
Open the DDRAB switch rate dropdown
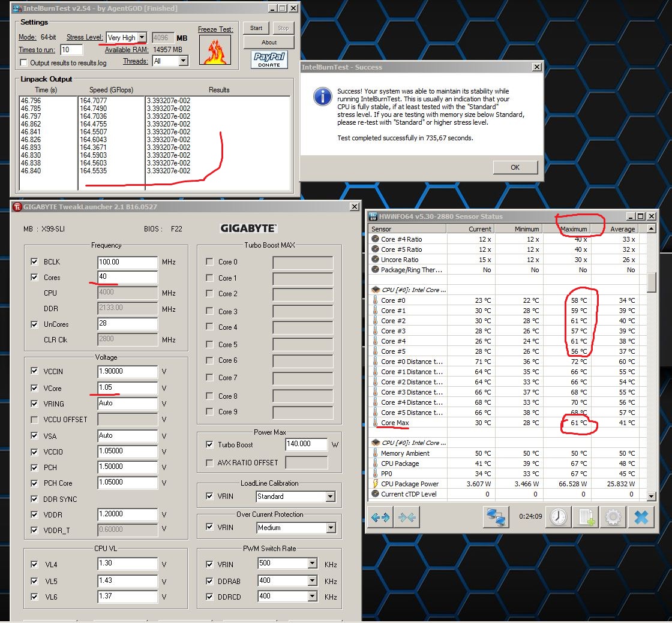pyautogui.click(x=313, y=581)
